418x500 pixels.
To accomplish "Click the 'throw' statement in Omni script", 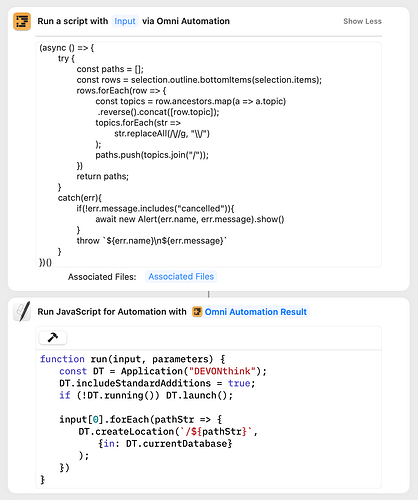I will click(x=88, y=241).
